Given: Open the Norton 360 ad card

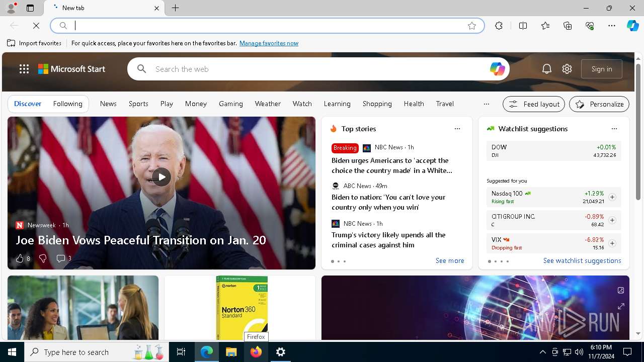Looking at the screenshot, I should [x=240, y=308].
